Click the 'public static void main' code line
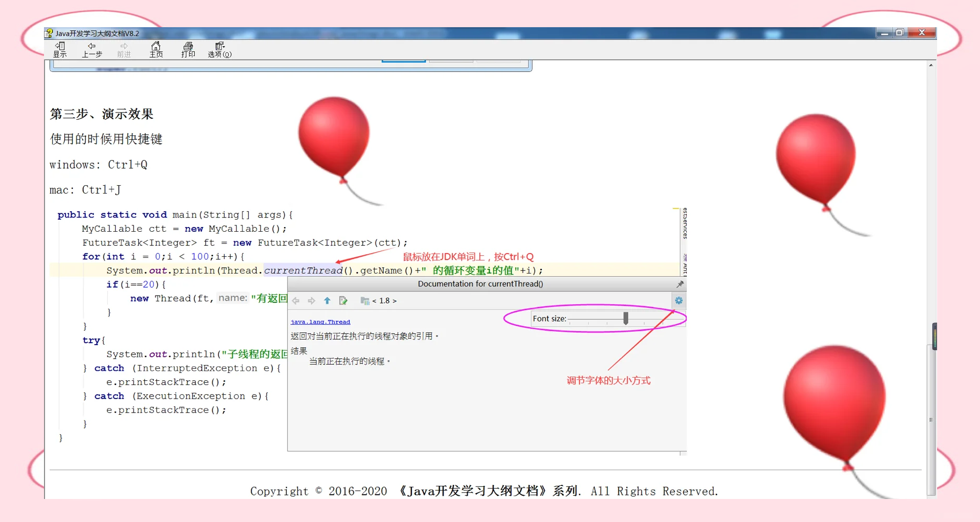This screenshot has width=980, height=522. click(175, 215)
